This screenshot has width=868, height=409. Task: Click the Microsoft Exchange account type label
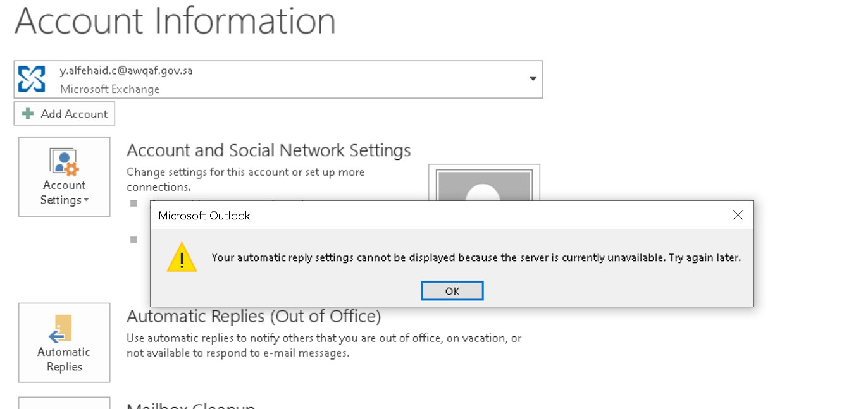(x=109, y=89)
